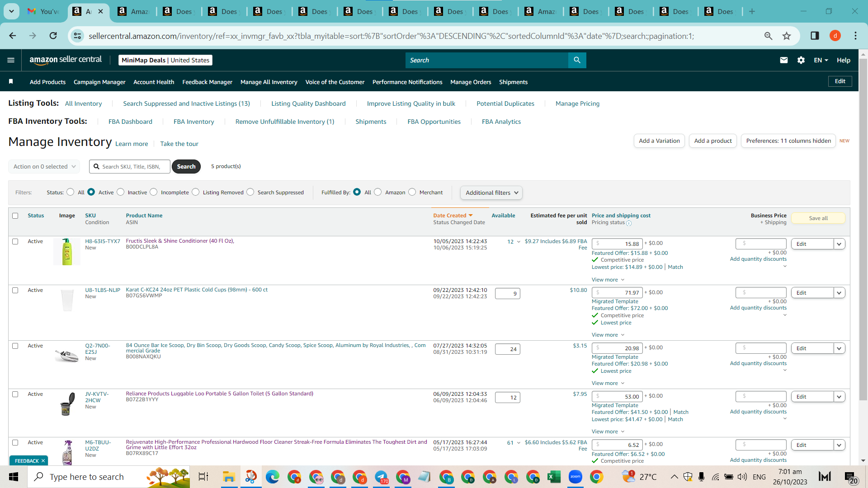Click the Add a product button

click(x=713, y=141)
